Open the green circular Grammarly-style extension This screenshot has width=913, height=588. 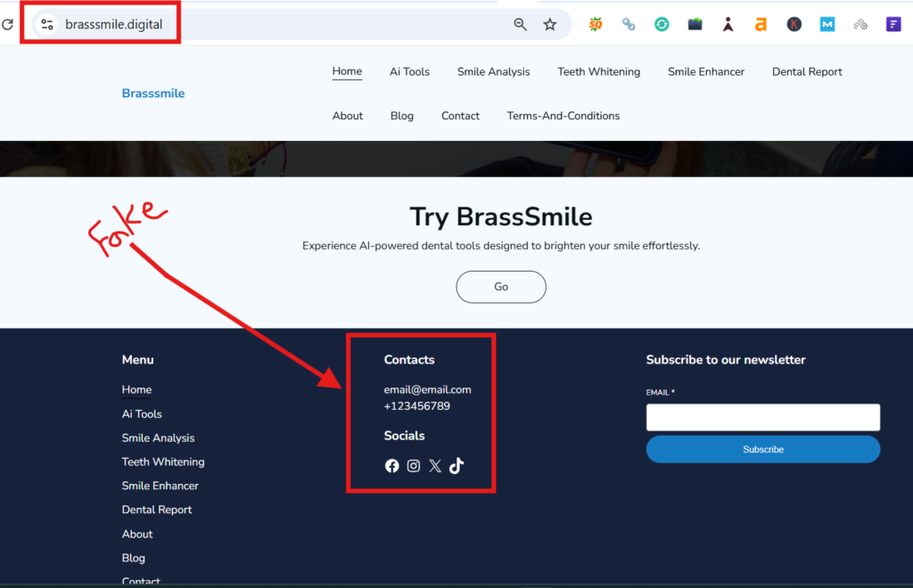click(662, 24)
